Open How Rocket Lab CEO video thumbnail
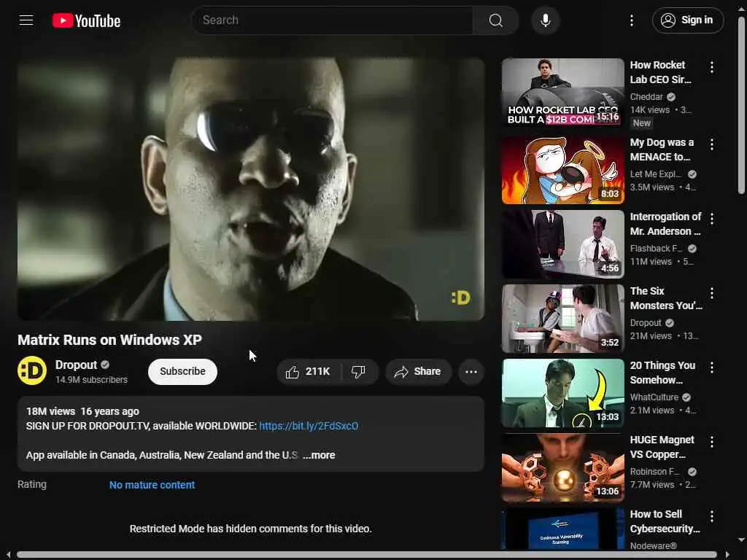 coord(562,93)
